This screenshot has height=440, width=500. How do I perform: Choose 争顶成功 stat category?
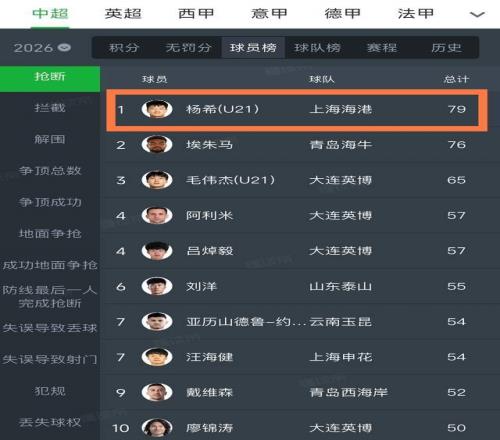pos(50,202)
